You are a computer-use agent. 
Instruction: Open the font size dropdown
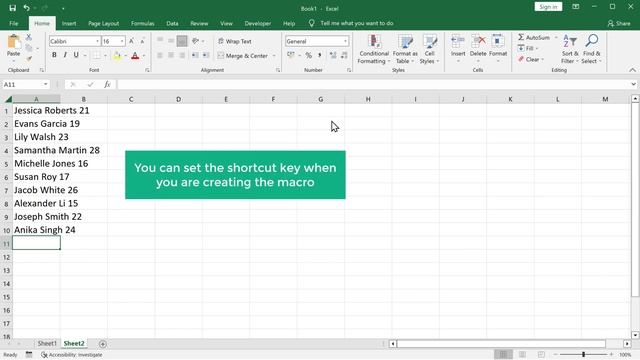point(122,41)
